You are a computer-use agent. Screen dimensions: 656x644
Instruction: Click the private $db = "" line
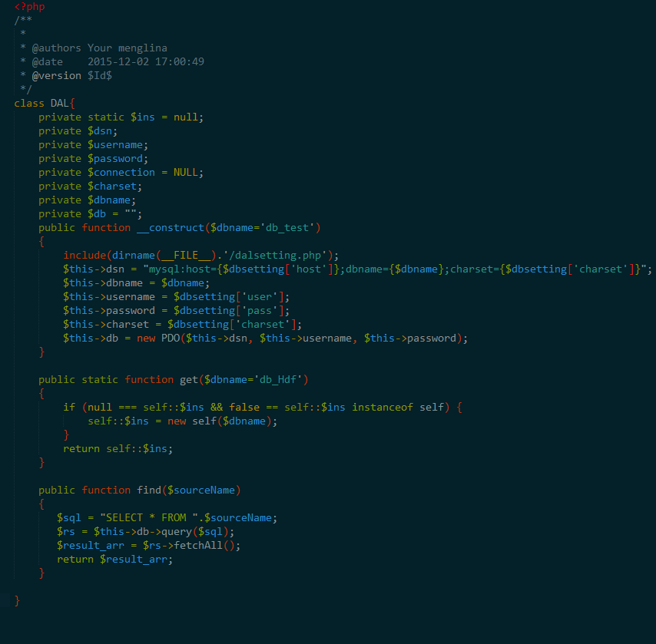pos(91,213)
